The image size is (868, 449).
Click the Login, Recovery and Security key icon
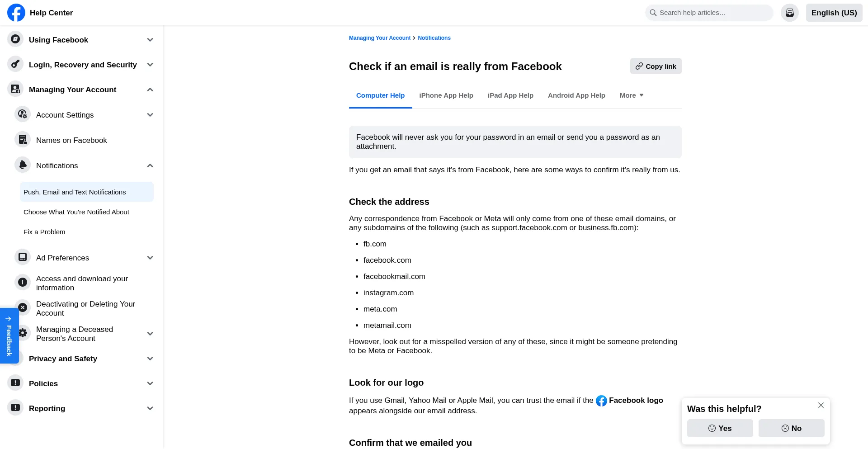point(15,64)
